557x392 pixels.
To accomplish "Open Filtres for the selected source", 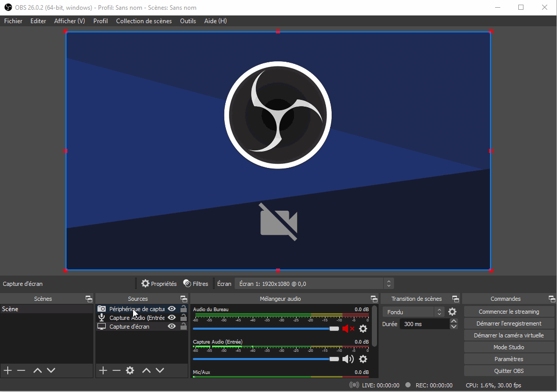I will (x=196, y=284).
